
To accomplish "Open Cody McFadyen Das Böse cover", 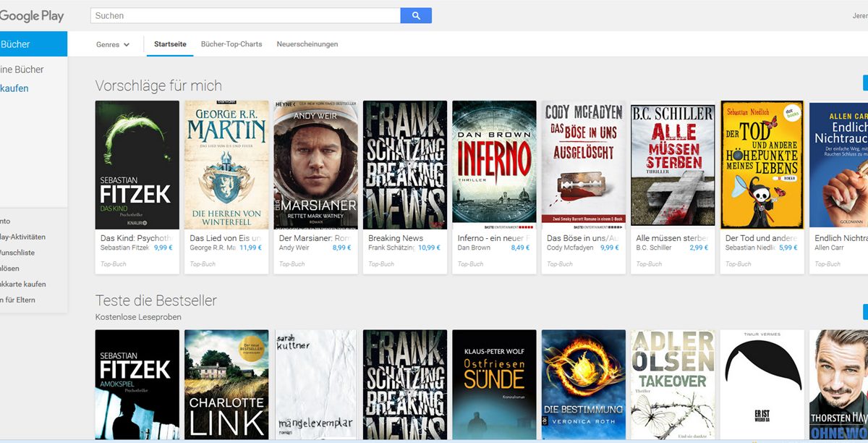I will click(x=584, y=165).
